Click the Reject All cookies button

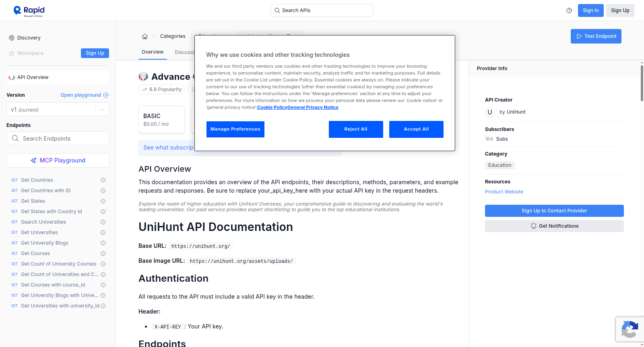click(x=356, y=129)
